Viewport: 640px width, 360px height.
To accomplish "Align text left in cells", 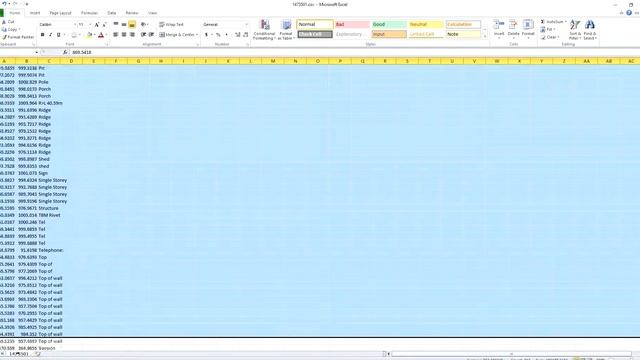I will [x=116, y=35].
